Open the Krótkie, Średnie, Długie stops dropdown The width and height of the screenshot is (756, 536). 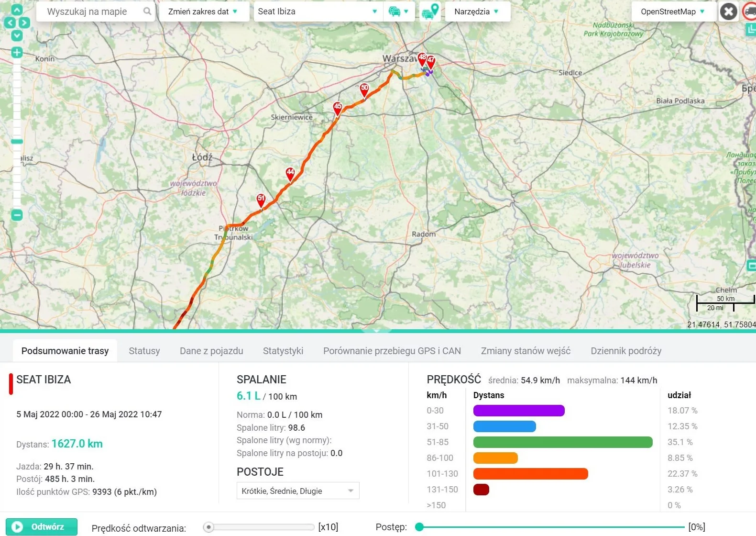click(x=298, y=491)
